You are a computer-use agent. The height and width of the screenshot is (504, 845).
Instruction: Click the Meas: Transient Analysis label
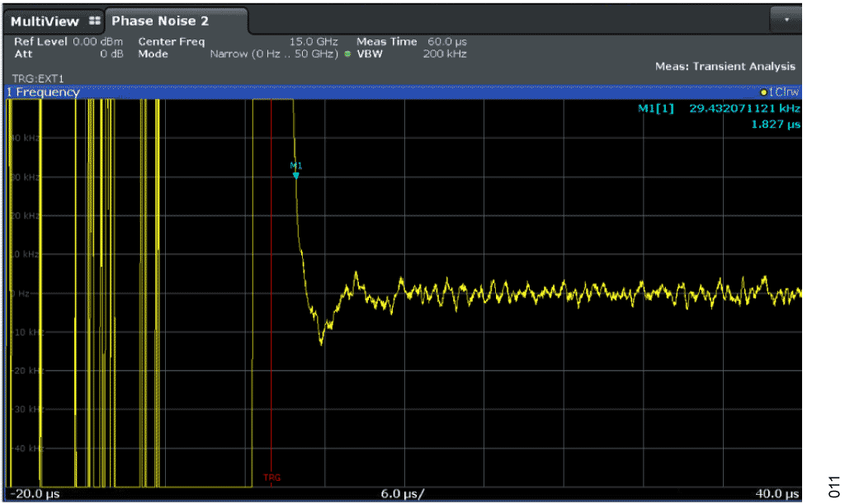[x=725, y=67]
